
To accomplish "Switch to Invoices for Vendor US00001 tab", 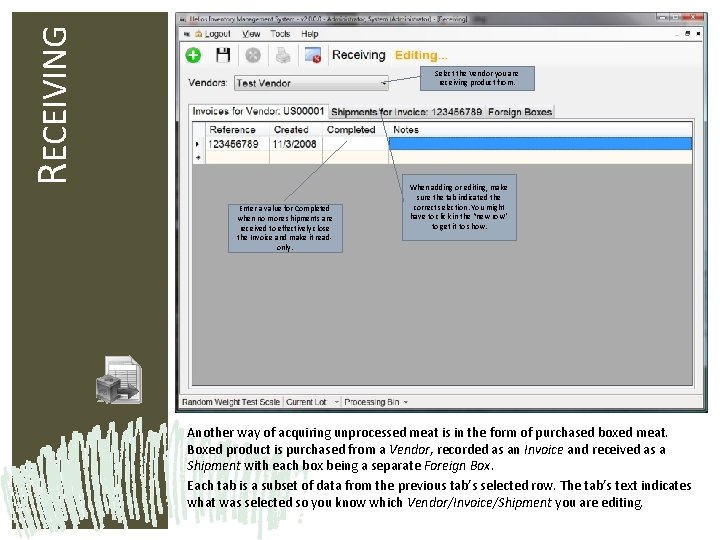I will pos(258,111).
